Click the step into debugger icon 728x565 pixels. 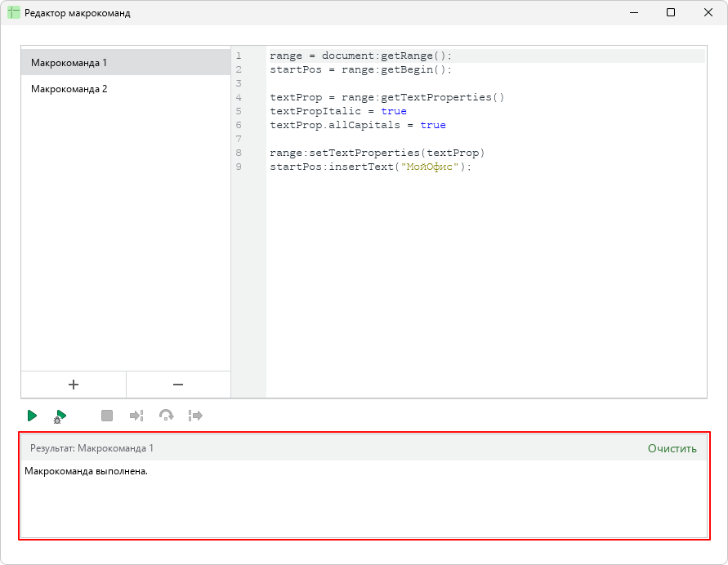pyautogui.click(x=136, y=416)
